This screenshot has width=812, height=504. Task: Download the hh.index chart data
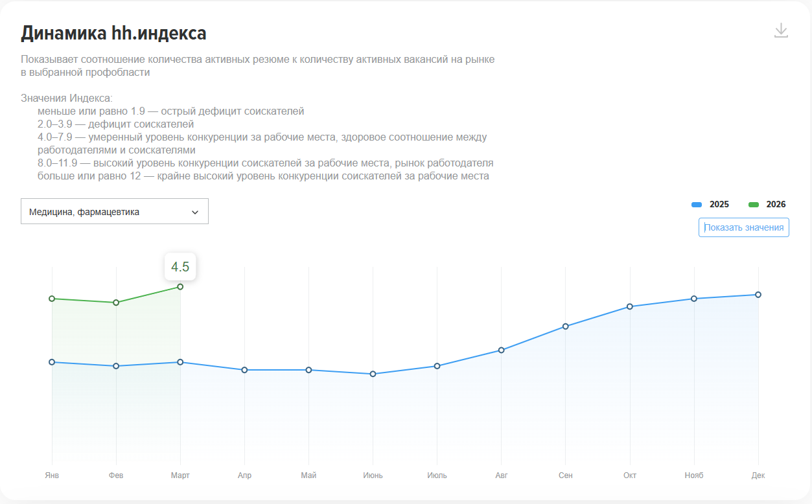coord(781,30)
